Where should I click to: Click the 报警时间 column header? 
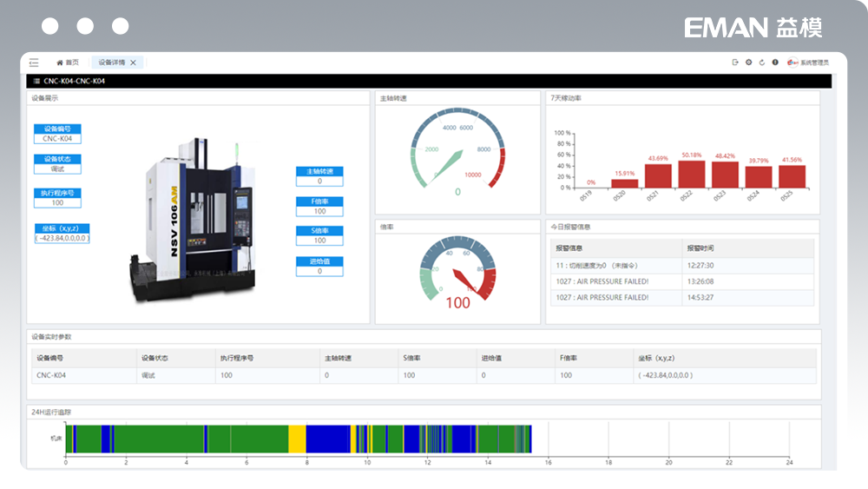point(700,248)
